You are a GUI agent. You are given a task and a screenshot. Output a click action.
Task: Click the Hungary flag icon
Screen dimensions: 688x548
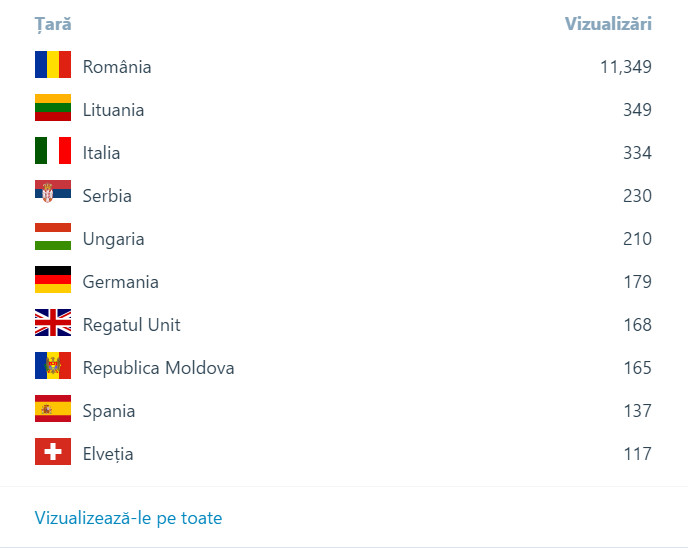tap(53, 238)
